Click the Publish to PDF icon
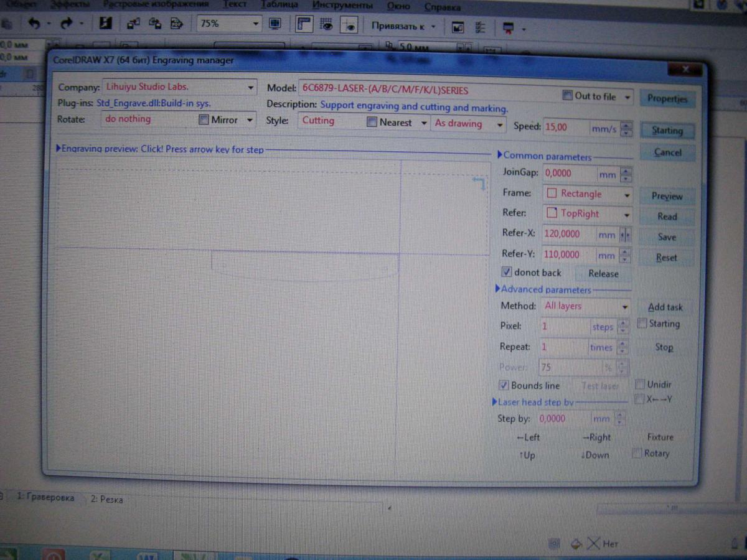The height and width of the screenshot is (560, 747). 176,24
